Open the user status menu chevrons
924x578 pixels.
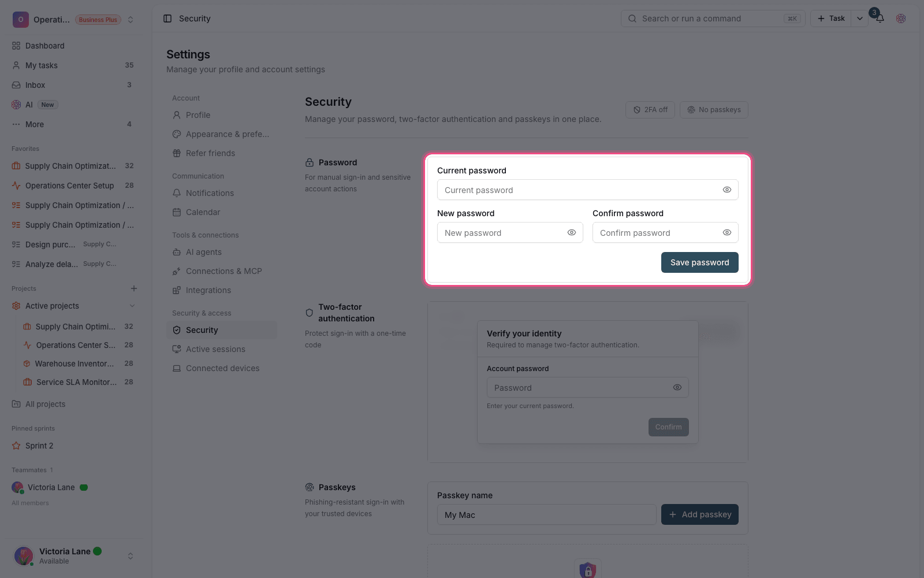(131, 556)
